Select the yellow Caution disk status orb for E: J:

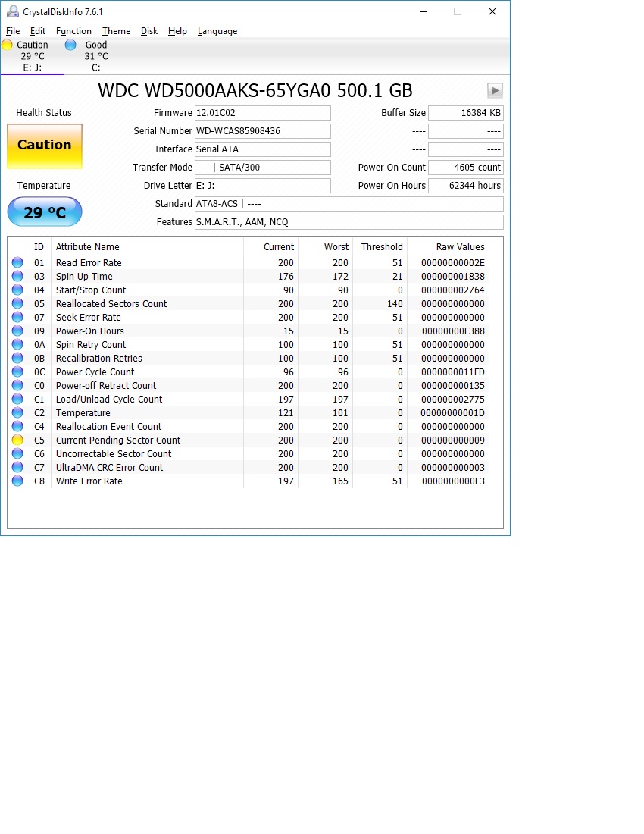(7, 45)
